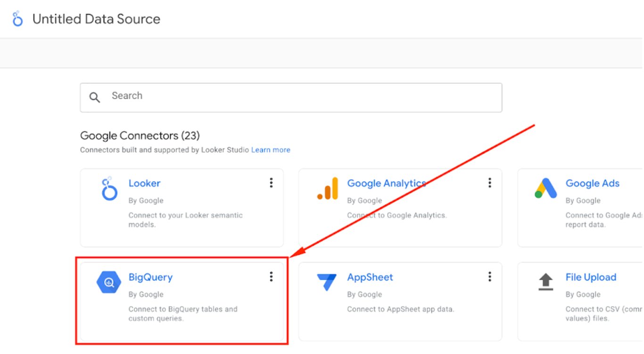The height and width of the screenshot is (354, 644).
Task: Choose the File Upload connector title
Action: pyautogui.click(x=591, y=278)
